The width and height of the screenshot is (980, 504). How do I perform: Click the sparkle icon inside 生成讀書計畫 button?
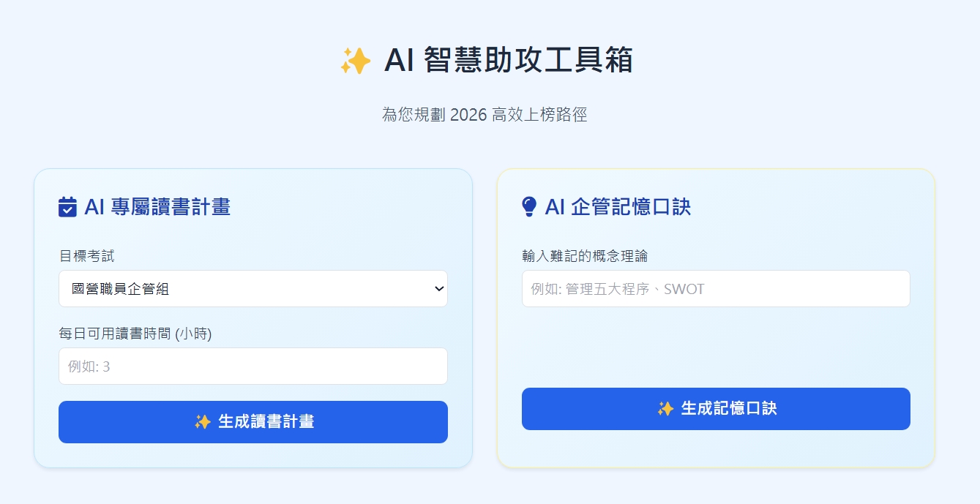pyautogui.click(x=203, y=422)
